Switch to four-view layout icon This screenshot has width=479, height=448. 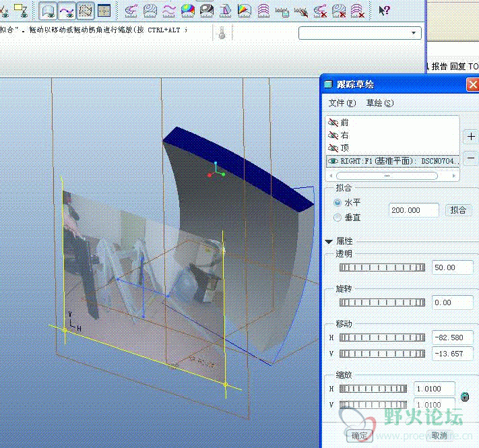tap(104, 11)
